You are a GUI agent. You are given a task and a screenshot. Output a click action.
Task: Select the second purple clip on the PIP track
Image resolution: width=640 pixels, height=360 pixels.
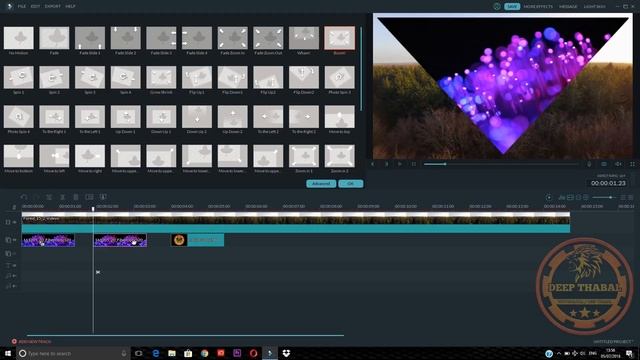[120, 240]
